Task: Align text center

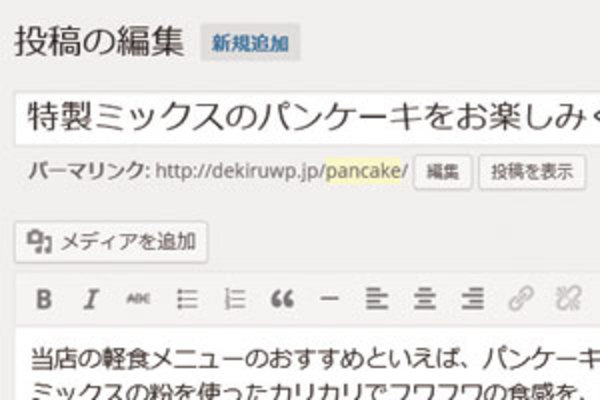Action: coord(425,299)
